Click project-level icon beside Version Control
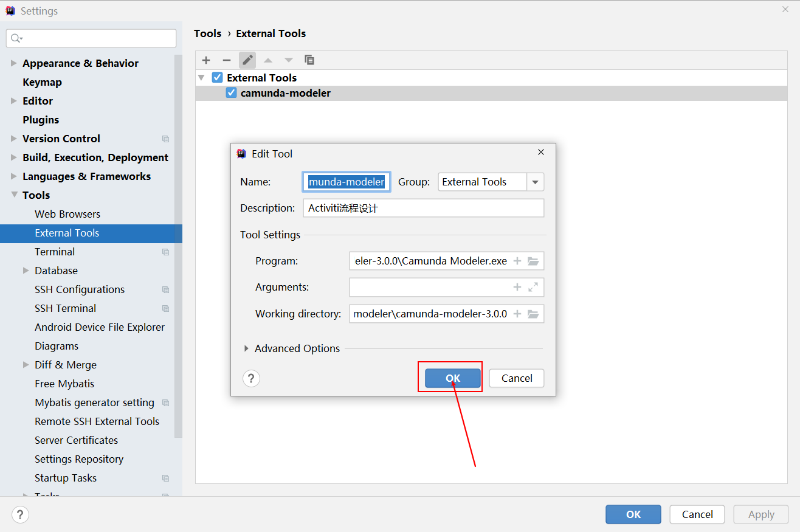 (166, 139)
